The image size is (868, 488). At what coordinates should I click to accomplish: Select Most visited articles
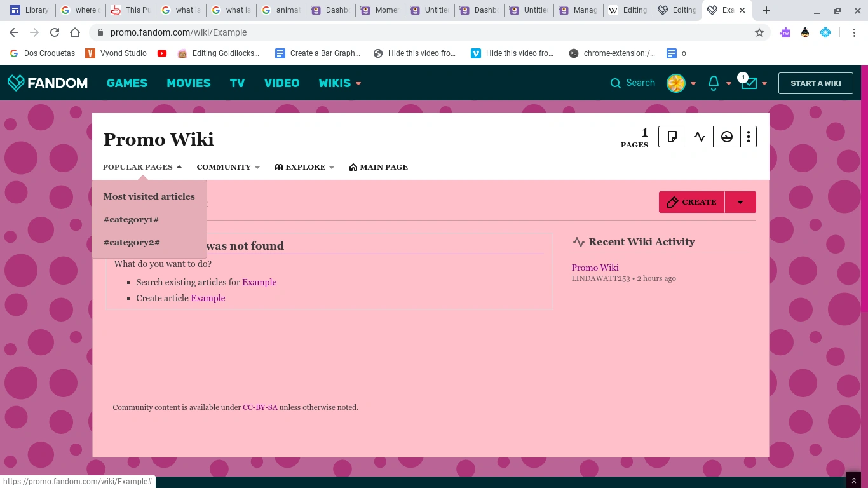(x=149, y=196)
